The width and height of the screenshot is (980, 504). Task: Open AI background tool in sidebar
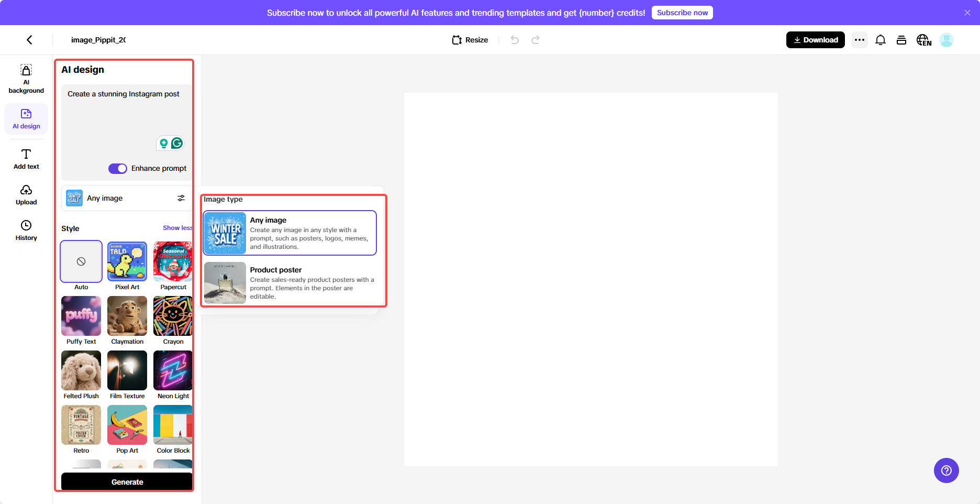[26, 79]
